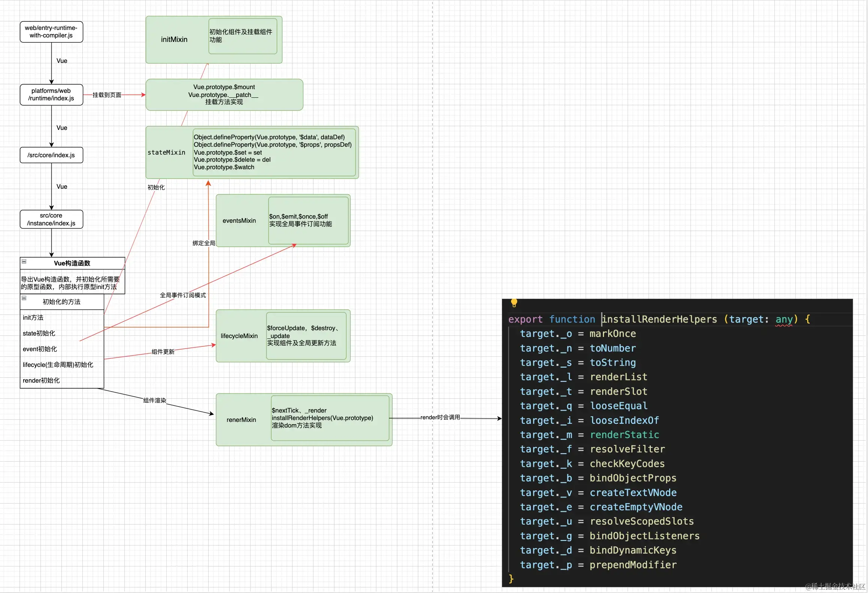Screen dimensions: 868x593
Task: Select the state初始化 row
Action: [x=39, y=333]
